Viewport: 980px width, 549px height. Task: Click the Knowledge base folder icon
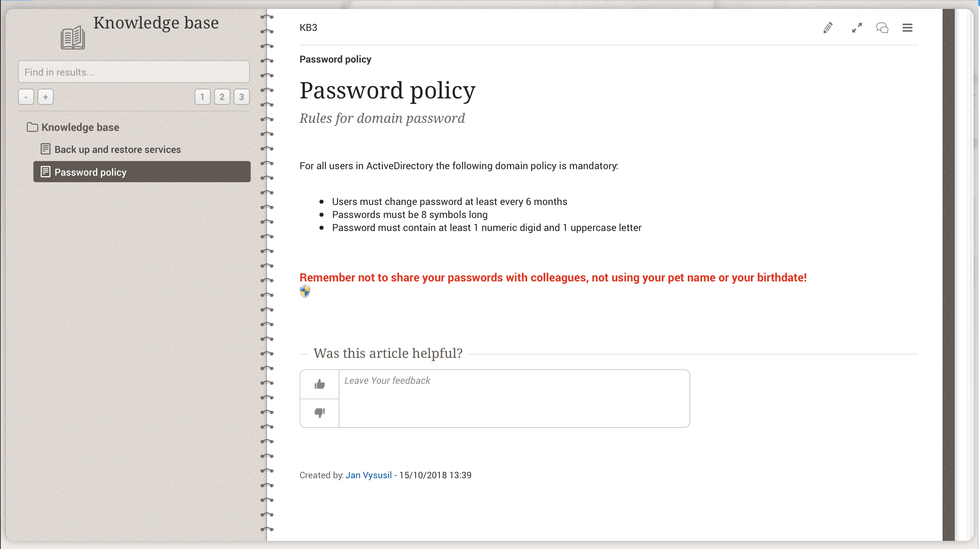(x=33, y=127)
